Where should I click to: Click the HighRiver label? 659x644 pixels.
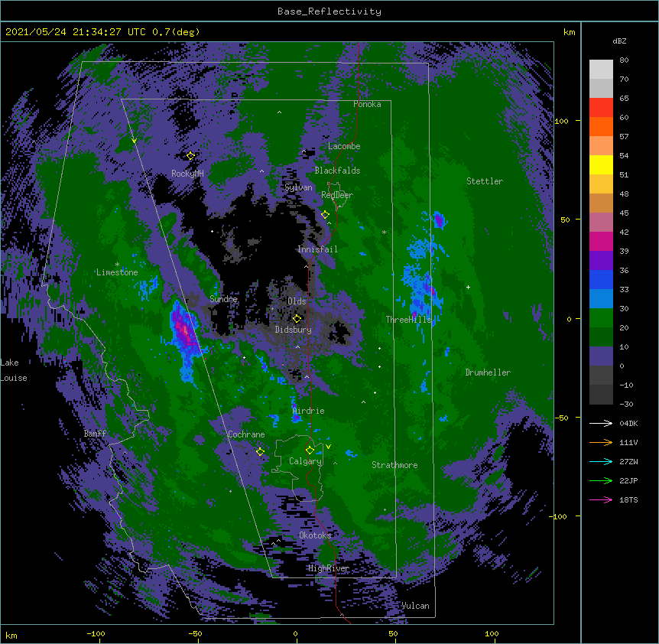pyautogui.click(x=329, y=568)
